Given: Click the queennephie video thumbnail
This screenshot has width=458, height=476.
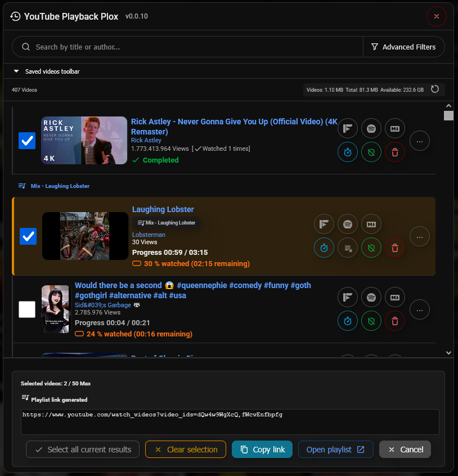Looking at the screenshot, I should tap(56, 309).
